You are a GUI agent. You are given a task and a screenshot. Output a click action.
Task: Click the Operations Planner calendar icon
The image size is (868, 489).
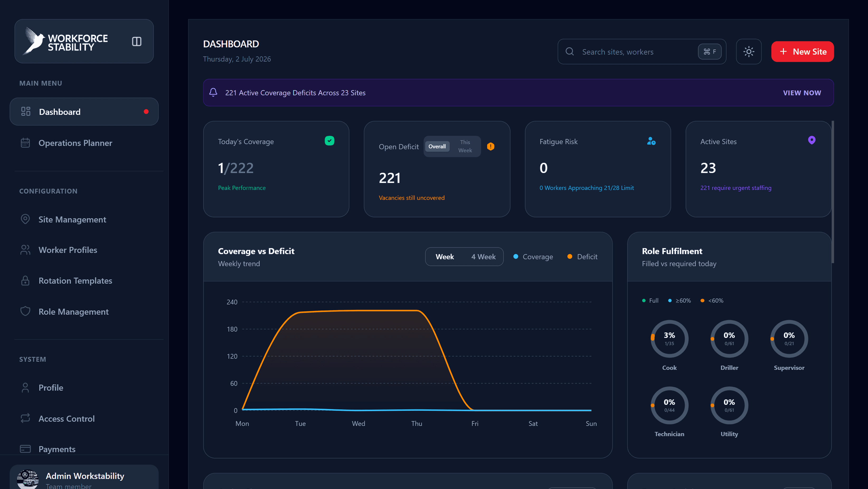pyautogui.click(x=25, y=143)
